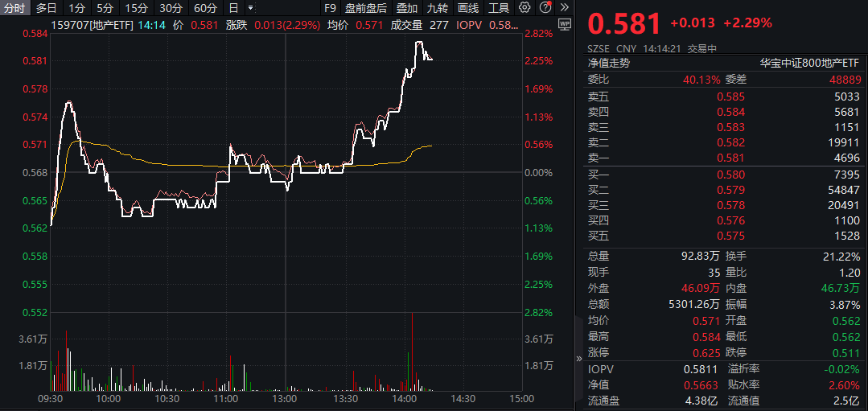This screenshot has width=868, height=411.
Task: Click the WP icon at chart corner
Action: [x=565, y=24]
